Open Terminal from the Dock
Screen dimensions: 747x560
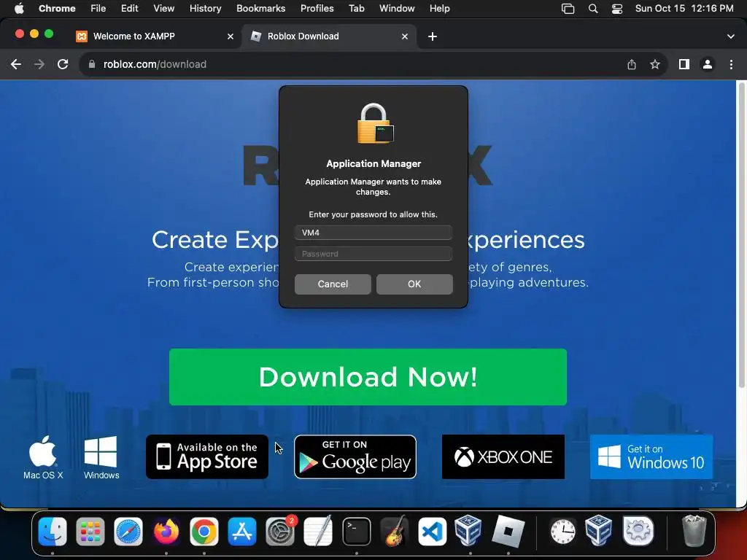(x=356, y=532)
